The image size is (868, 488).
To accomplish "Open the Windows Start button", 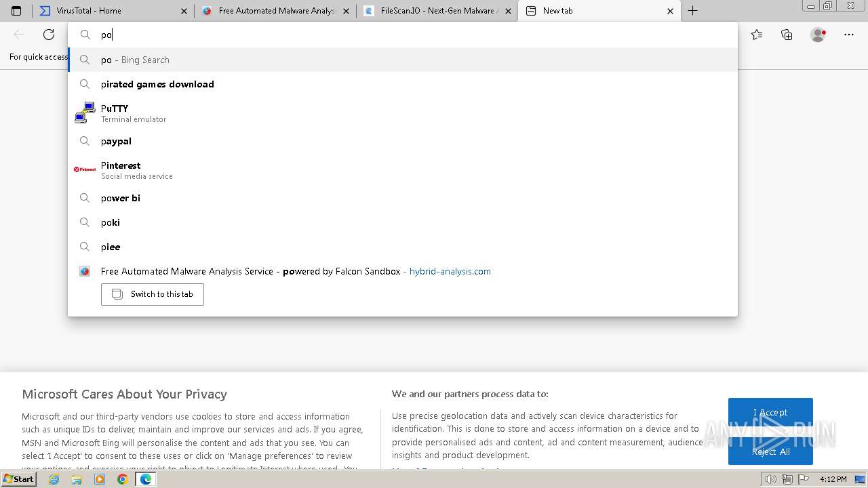I will click(x=18, y=479).
